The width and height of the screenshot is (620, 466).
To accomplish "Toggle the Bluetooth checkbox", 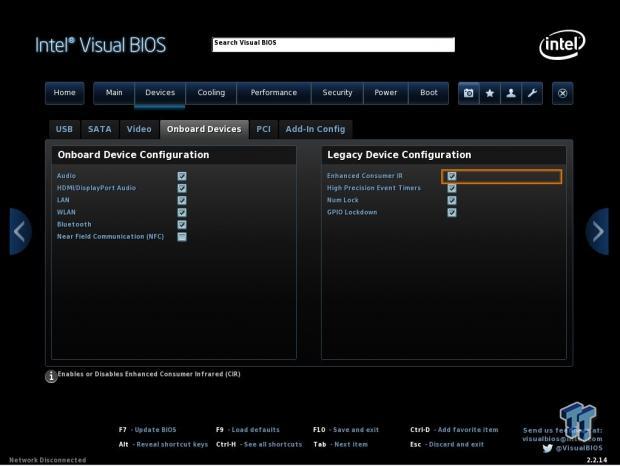I will [182, 225].
